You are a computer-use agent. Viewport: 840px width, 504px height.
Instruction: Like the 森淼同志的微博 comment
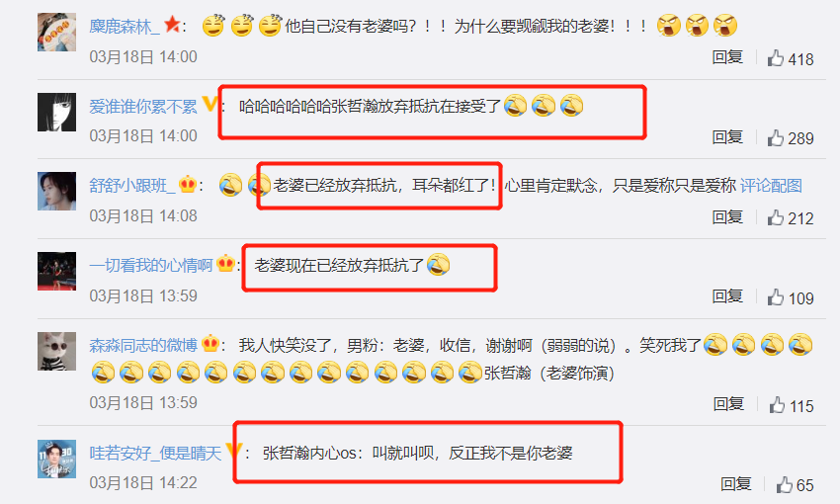tap(778, 405)
